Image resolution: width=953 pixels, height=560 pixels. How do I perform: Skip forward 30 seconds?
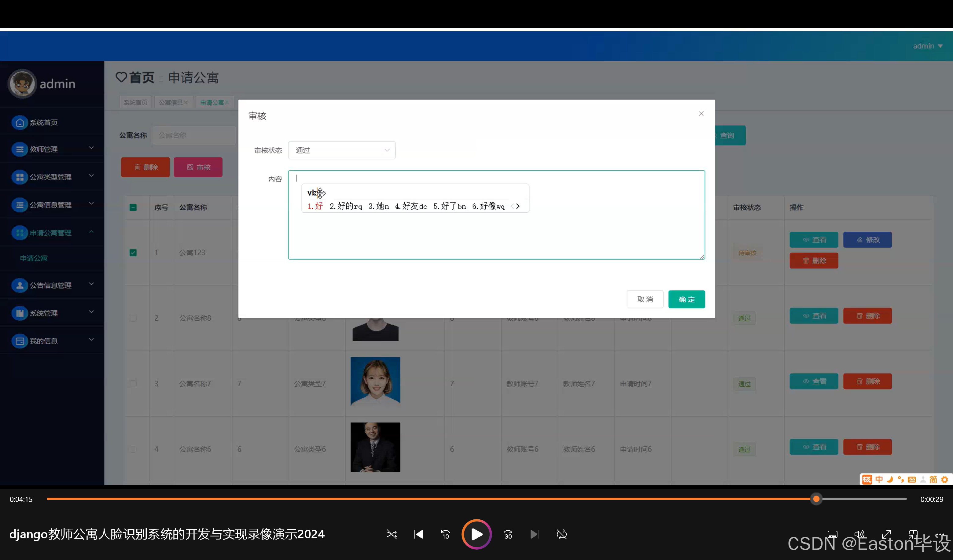(x=508, y=534)
